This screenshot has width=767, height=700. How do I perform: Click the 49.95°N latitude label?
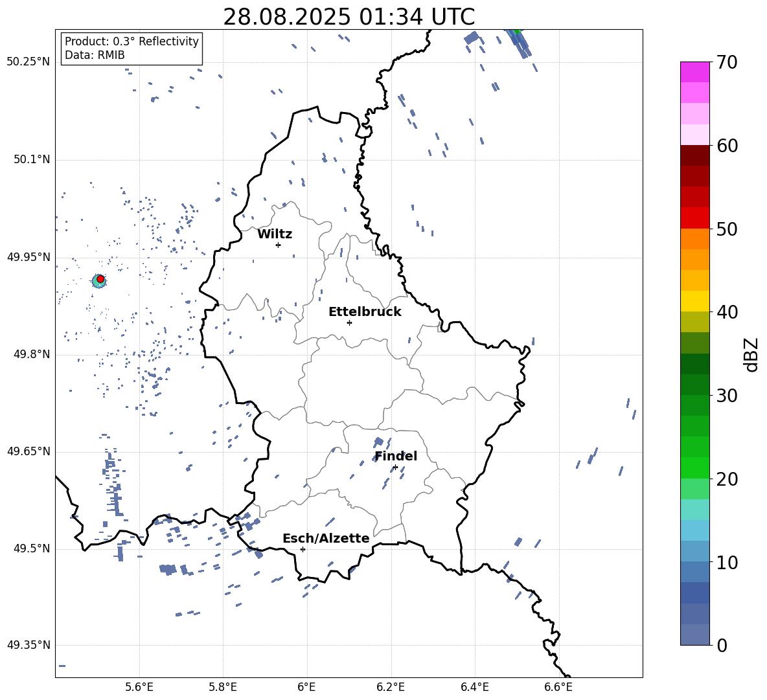(29, 257)
